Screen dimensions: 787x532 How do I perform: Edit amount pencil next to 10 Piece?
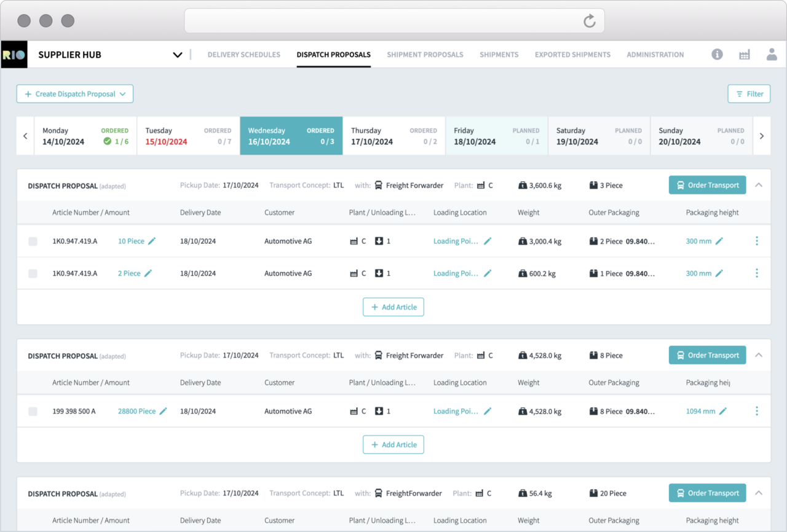point(152,241)
